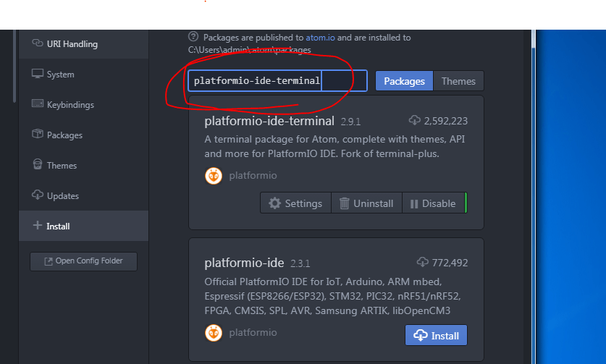The width and height of the screenshot is (606, 364).
Task: Open the Themes panel in sidebar
Action: 83,166
